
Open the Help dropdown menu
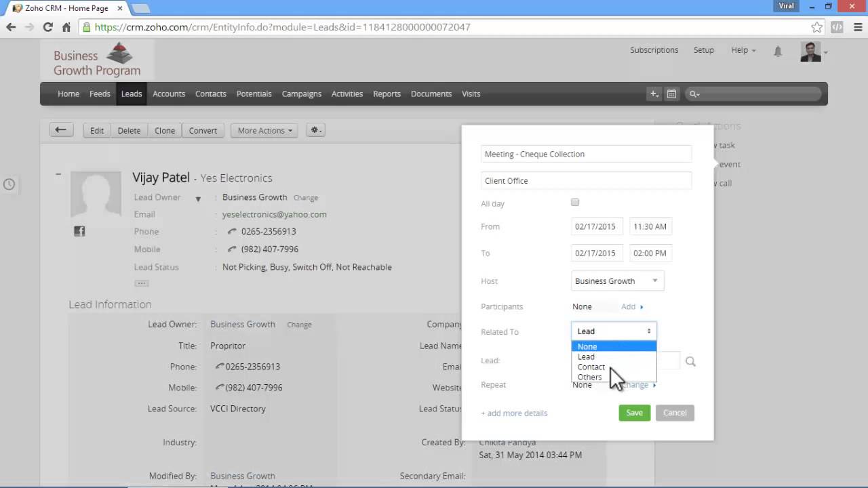(x=743, y=50)
